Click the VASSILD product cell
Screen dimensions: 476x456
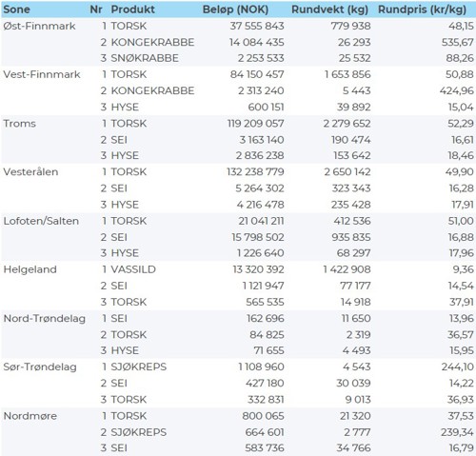[133, 269]
